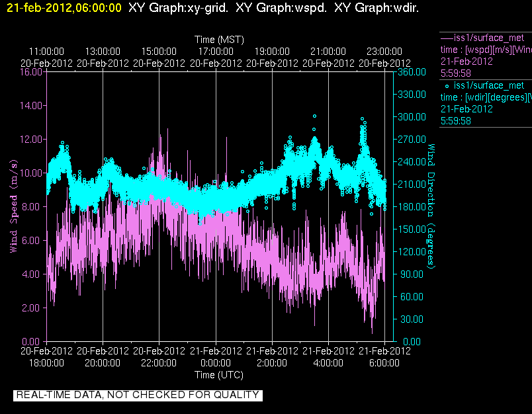The image size is (532, 414).
Task: Click the XY Graph:wspd. title text
Action: [x=281, y=8]
